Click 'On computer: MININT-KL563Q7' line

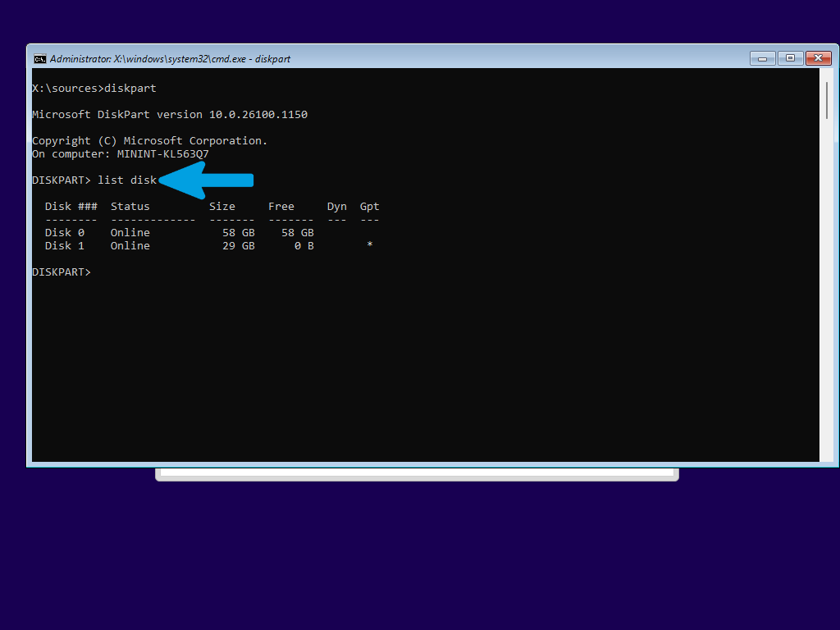tap(121, 154)
